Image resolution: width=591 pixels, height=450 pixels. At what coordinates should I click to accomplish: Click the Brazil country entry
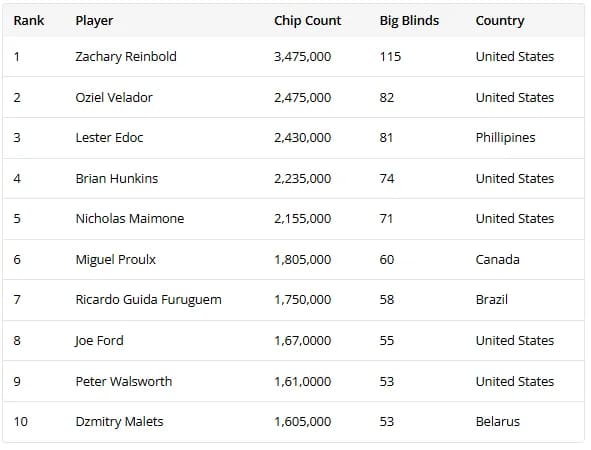491,300
